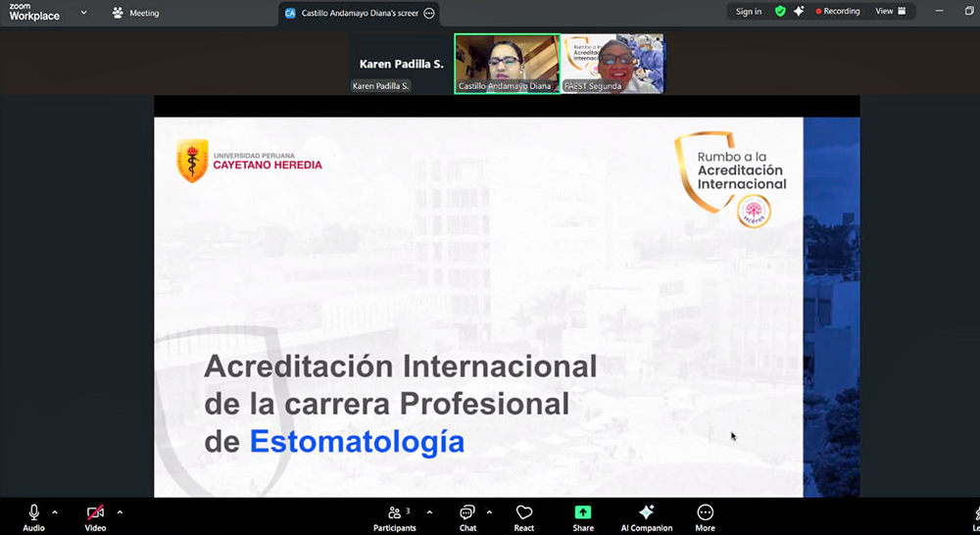The height and width of the screenshot is (535, 980).
Task: Minimize the Zoom window
Action: click(x=940, y=11)
